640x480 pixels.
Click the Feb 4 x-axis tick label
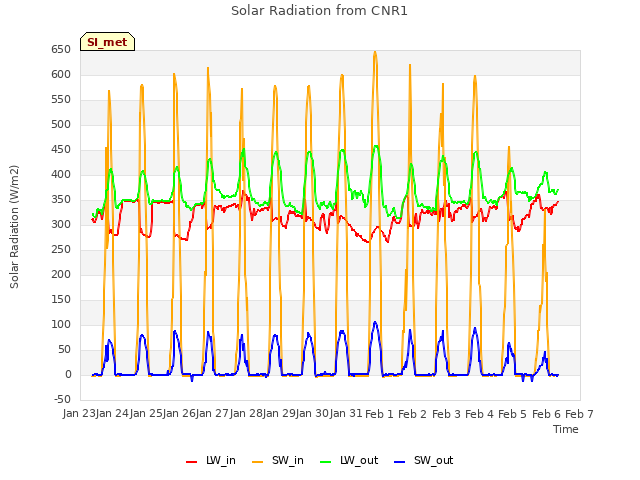tap(480, 414)
